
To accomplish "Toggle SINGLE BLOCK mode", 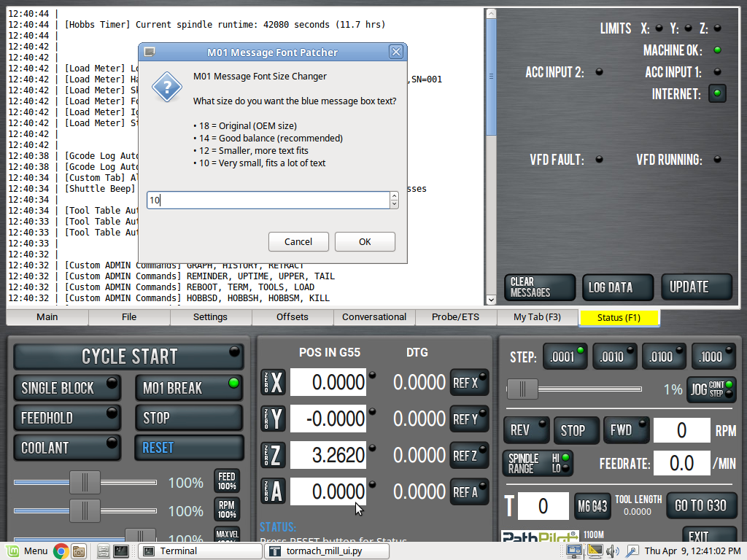I will click(x=67, y=388).
